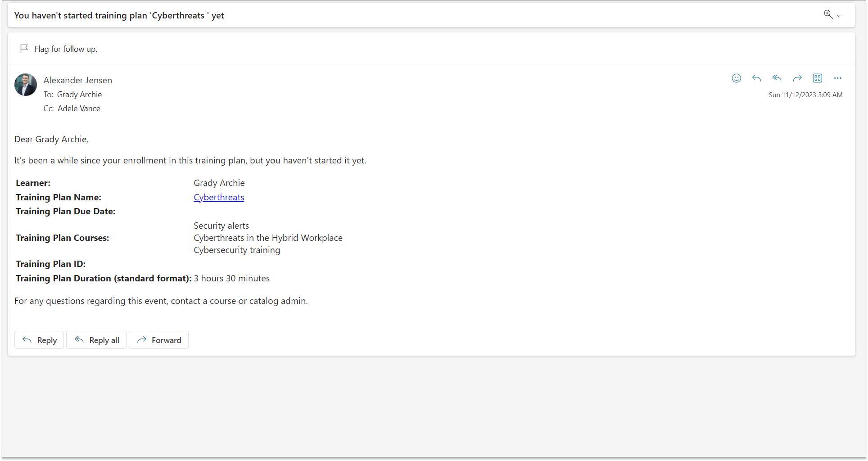Click the zoom magnifier icon
The height and width of the screenshot is (461, 868).
pyautogui.click(x=828, y=14)
